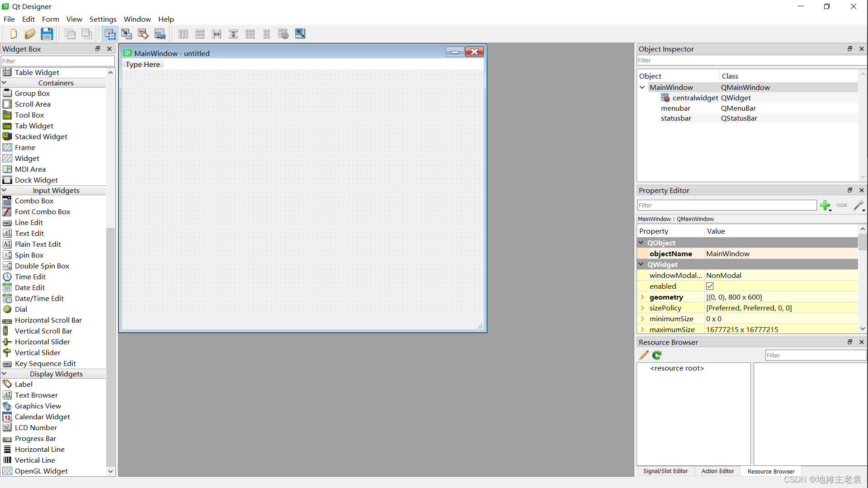Toggle the enabled checkbox for QWidget
The height and width of the screenshot is (488, 868).
[x=710, y=286]
